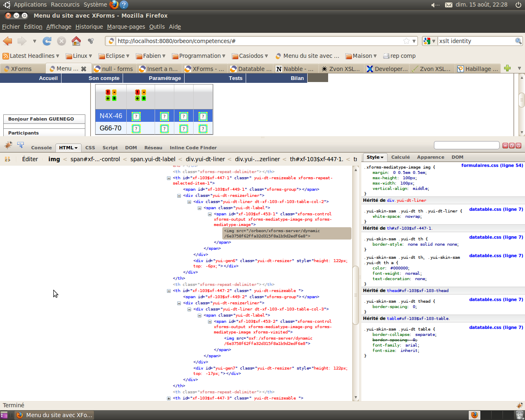
Task: Open the search engine selector dropdown
Action: point(429,41)
